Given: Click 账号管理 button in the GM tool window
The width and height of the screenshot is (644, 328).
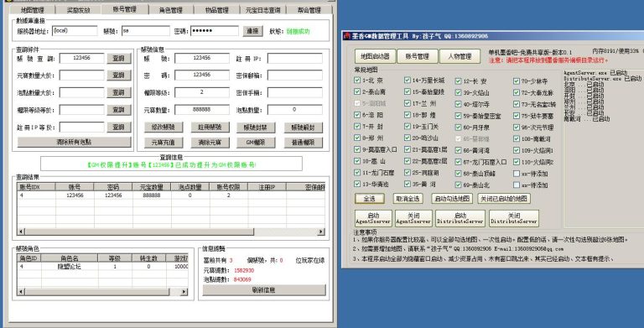Looking at the screenshot, I should tap(418, 56).
